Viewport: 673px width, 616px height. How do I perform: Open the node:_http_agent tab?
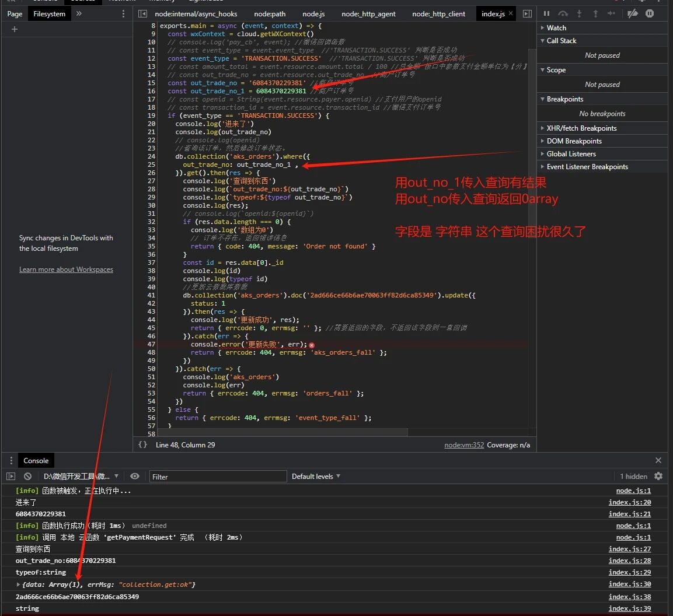(x=368, y=14)
